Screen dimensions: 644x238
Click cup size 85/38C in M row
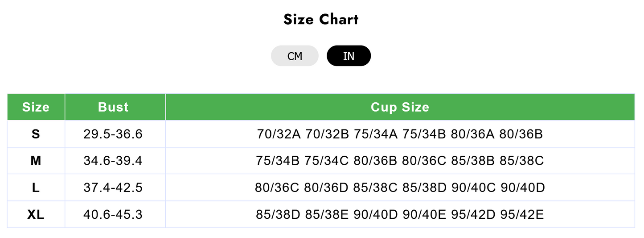click(x=522, y=161)
